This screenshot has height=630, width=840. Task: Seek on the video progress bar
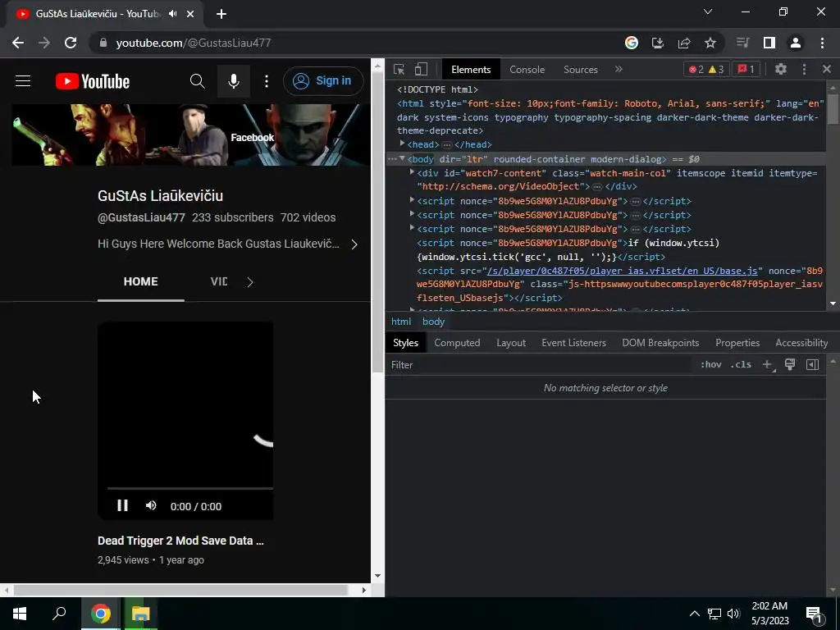190,488
